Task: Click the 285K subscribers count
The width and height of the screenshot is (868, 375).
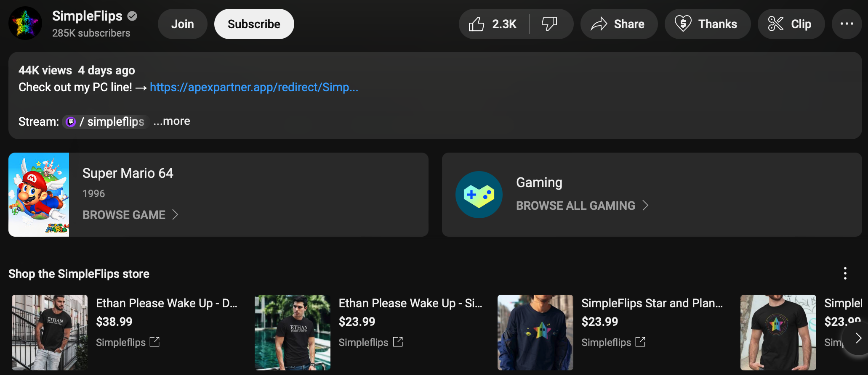Action: (x=91, y=33)
